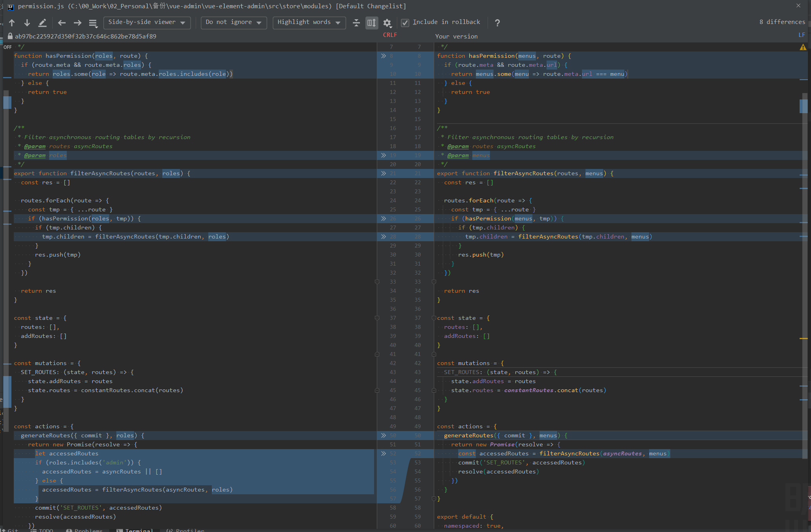Click Your version header label

click(x=456, y=36)
